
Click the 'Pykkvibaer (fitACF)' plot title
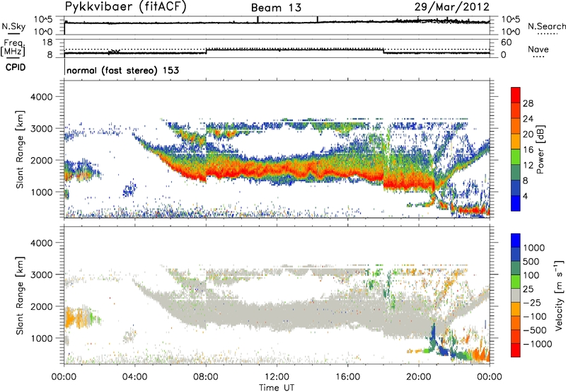(x=126, y=7)
